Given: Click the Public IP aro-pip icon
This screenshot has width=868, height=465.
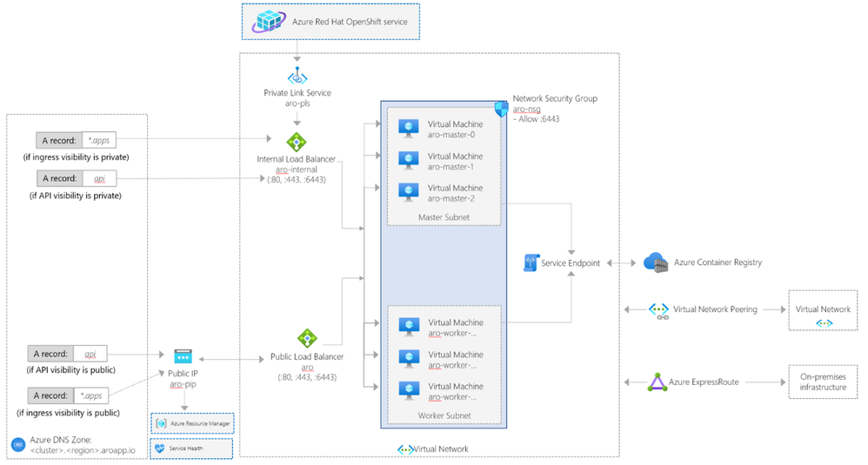Looking at the screenshot, I should (x=183, y=356).
